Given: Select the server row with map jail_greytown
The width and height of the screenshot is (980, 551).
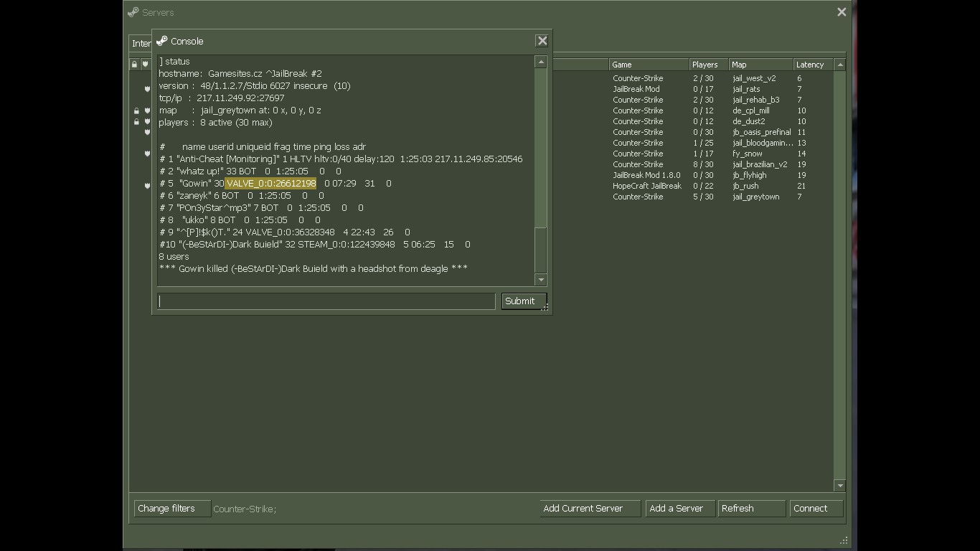Looking at the screenshot, I should pos(481,197).
